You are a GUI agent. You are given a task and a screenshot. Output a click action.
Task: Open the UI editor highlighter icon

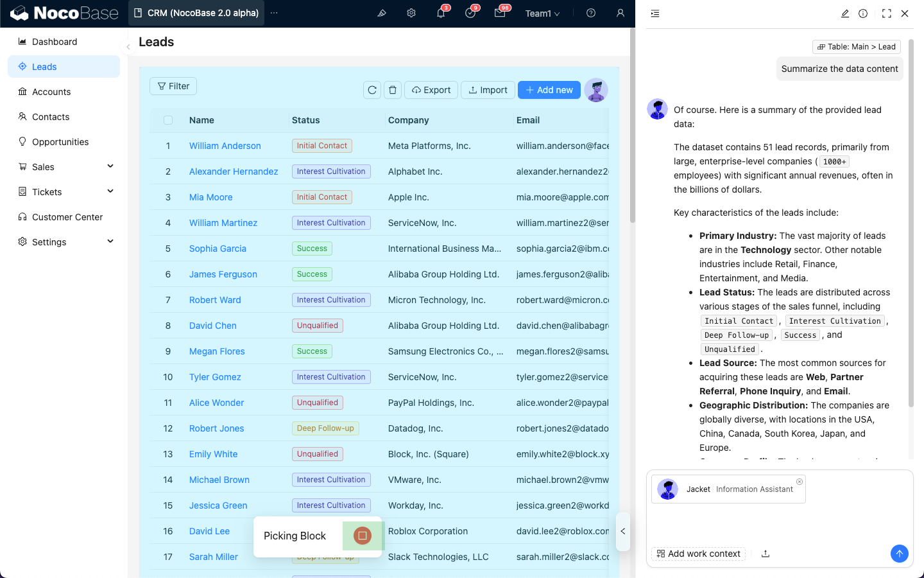point(382,13)
